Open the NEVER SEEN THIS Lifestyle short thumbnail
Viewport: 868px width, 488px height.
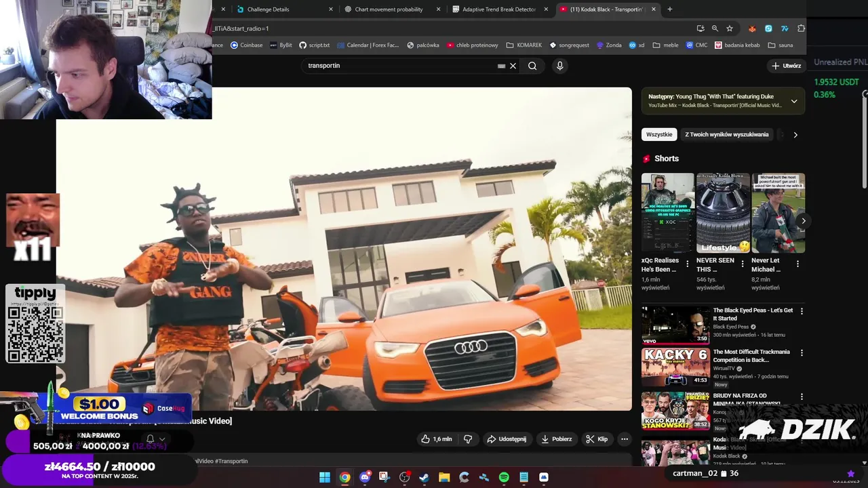723,213
